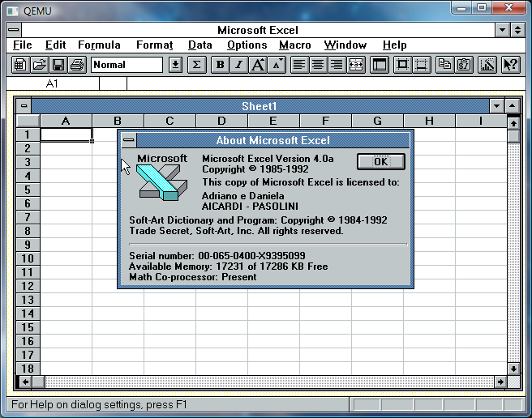Click the formula bar entry area
This screenshot has width=532, height=418.
point(326,83)
